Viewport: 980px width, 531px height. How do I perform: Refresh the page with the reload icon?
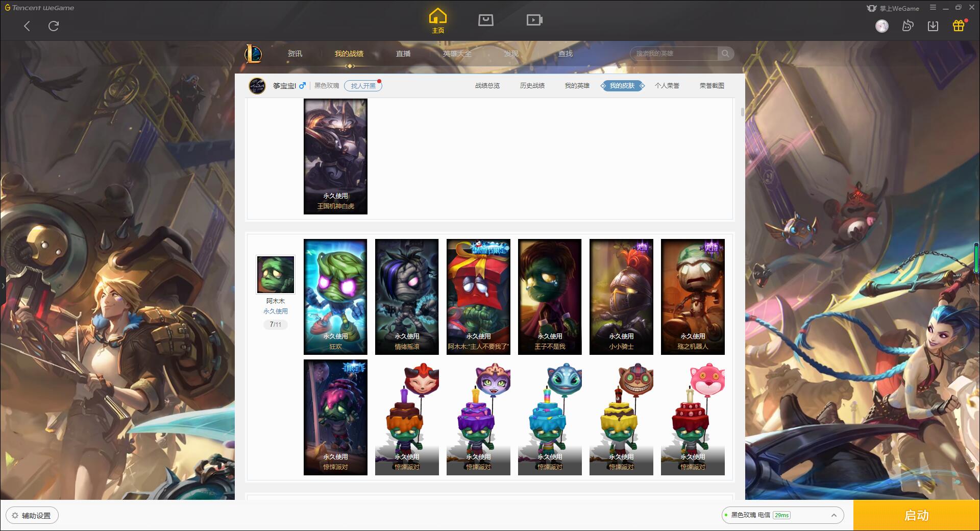pos(54,26)
